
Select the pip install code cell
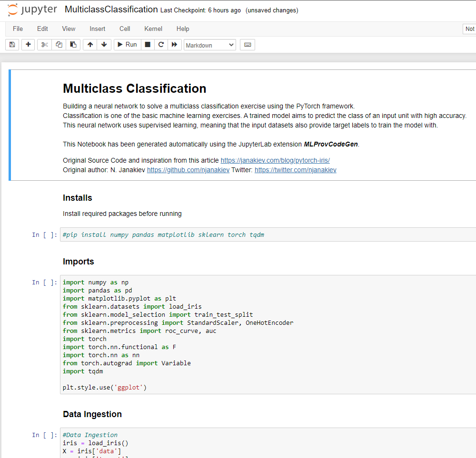268,235
